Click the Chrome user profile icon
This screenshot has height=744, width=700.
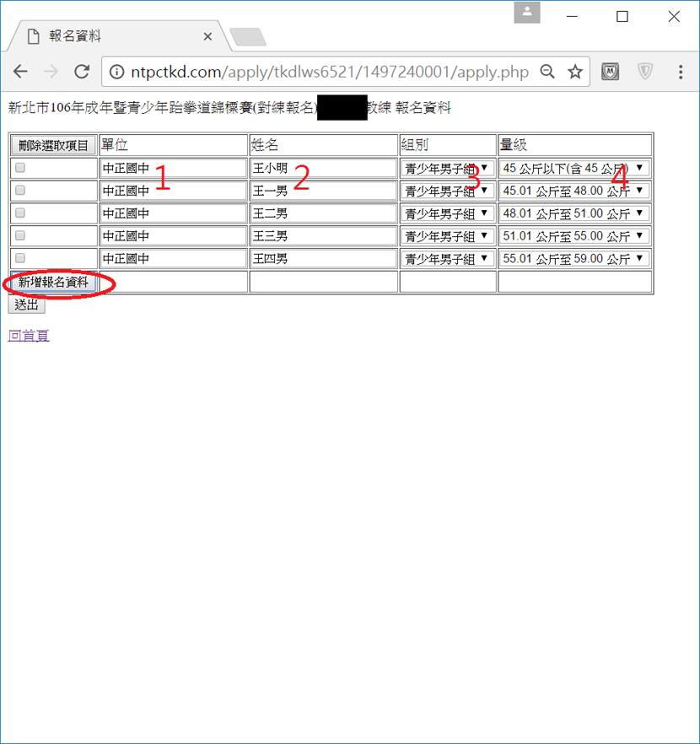click(527, 13)
